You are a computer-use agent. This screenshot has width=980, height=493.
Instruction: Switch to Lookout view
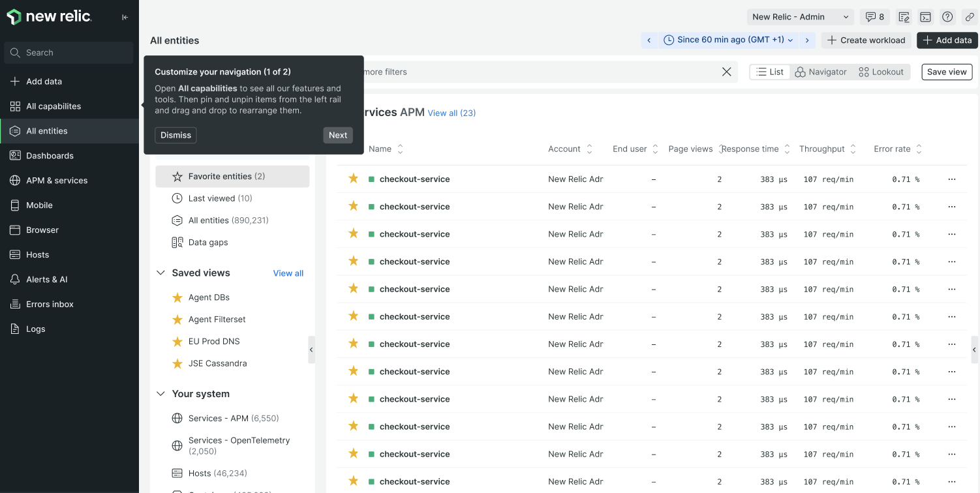pos(881,72)
